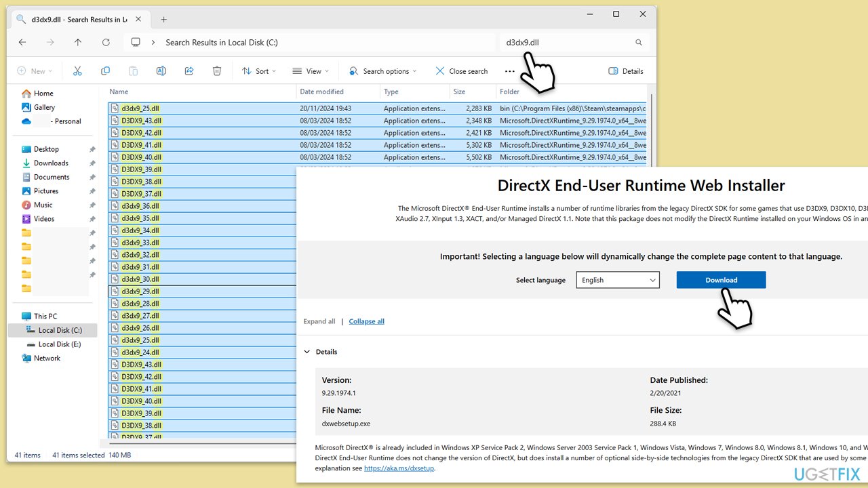This screenshot has height=488, width=868.
Task: Click the Copy icon in toolbar
Action: coord(105,71)
